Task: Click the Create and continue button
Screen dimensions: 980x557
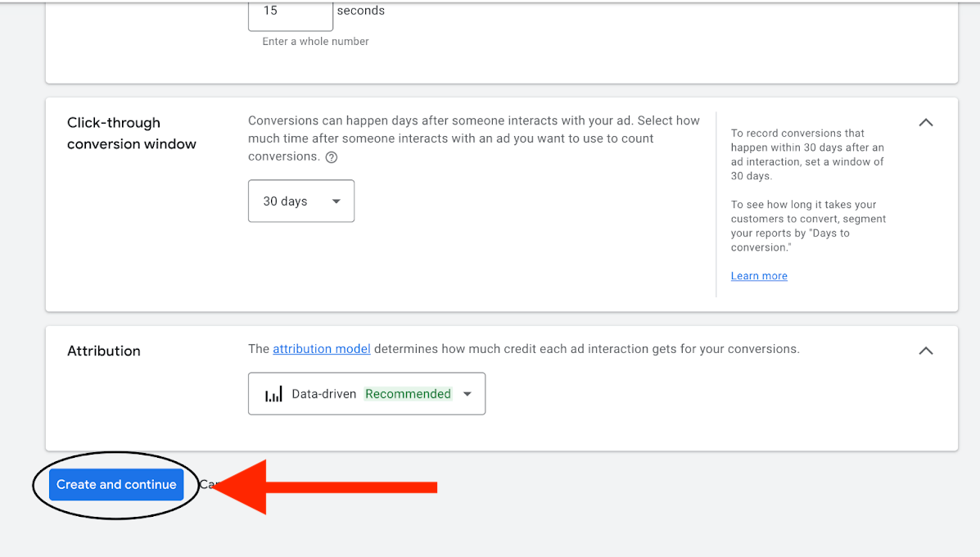Action: (116, 485)
